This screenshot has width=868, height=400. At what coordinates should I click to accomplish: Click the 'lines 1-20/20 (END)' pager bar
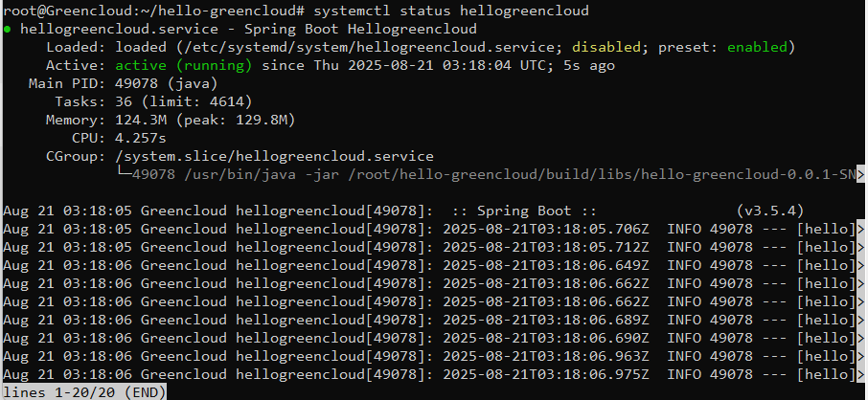click(84, 392)
